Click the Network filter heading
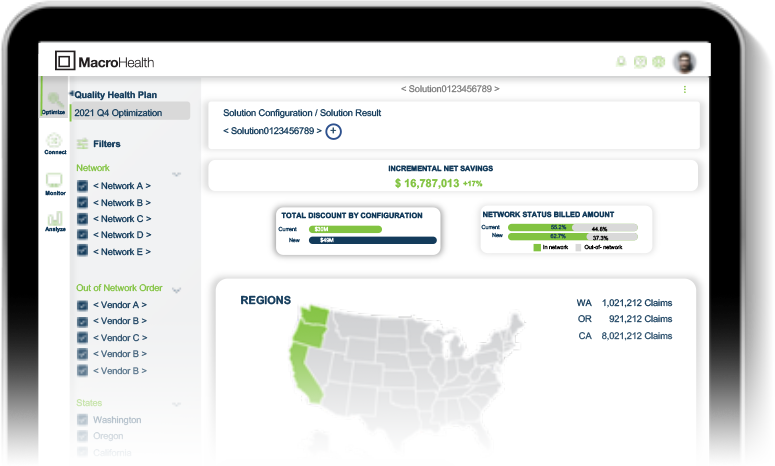The width and height of the screenshot is (775, 466). coord(93,168)
